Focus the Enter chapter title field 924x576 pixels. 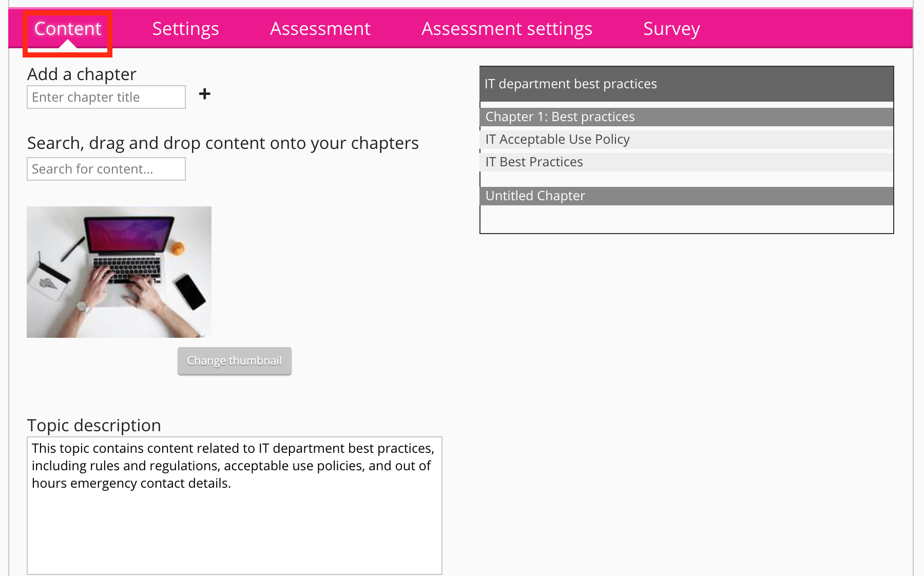(x=106, y=97)
